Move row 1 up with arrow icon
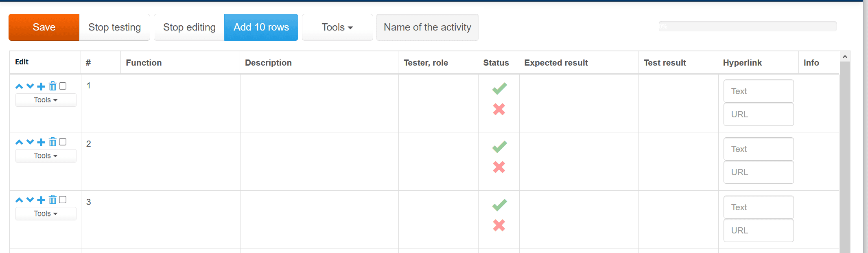 pyautogui.click(x=19, y=86)
